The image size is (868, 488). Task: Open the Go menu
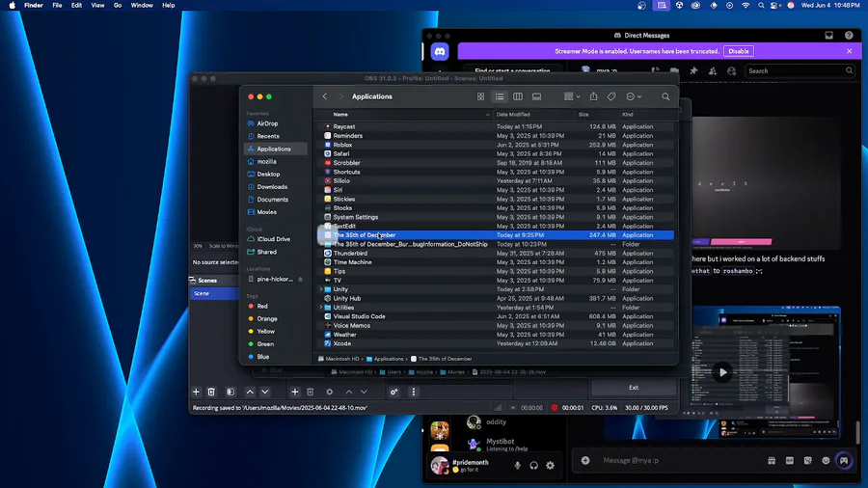pos(118,5)
